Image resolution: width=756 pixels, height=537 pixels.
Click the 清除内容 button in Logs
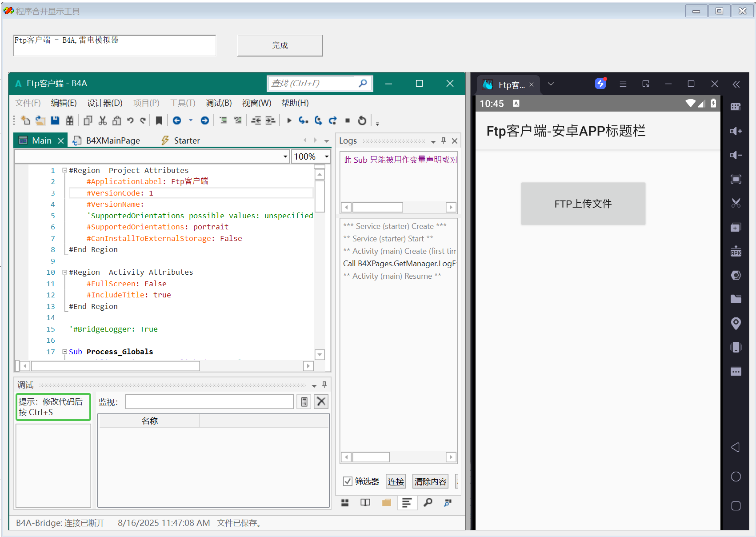(x=430, y=481)
